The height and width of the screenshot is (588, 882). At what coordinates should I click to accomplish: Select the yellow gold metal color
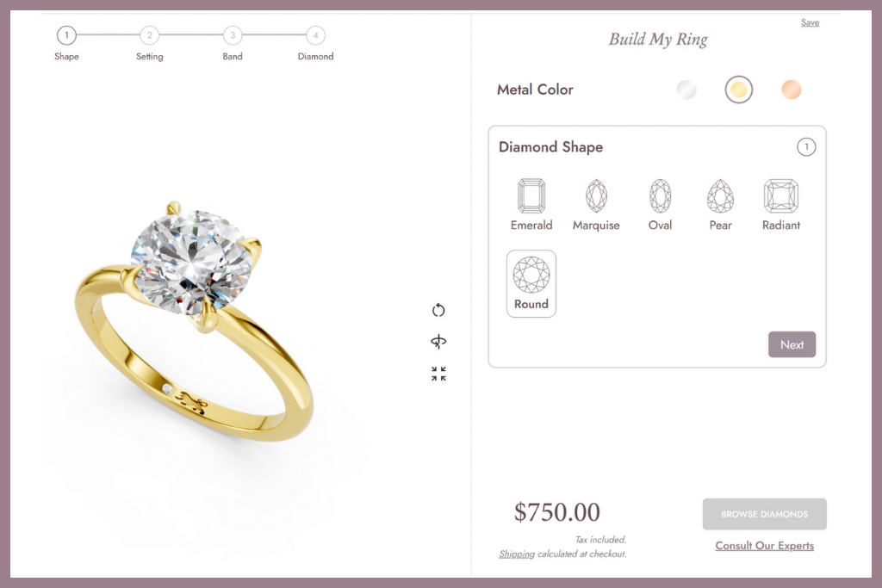pos(738,90)
